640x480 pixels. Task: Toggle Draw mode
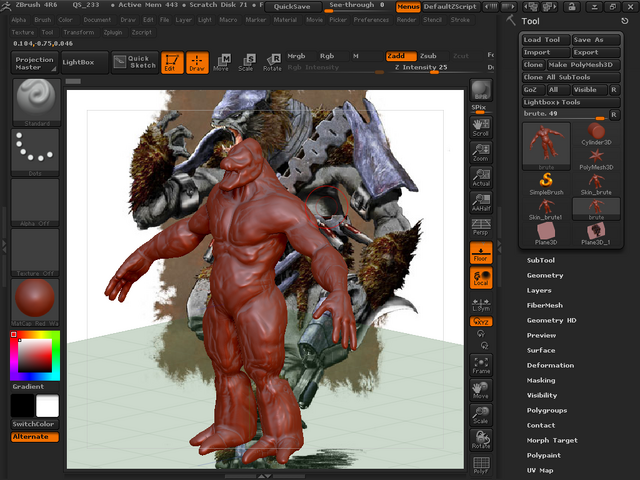pos(197,62)
